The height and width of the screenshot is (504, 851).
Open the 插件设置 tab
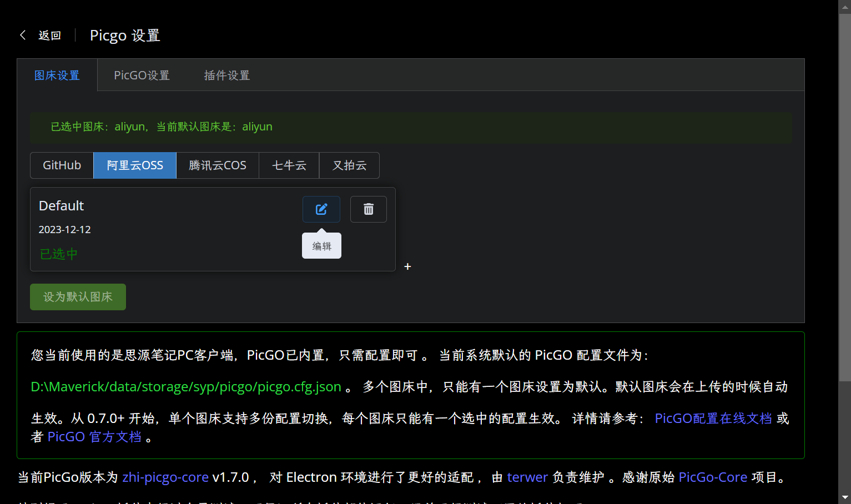point(226,75)
